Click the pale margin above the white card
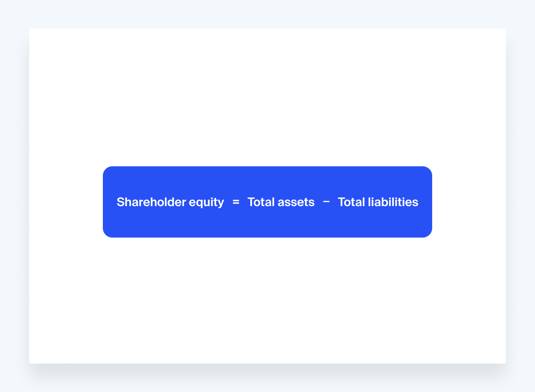The height and width of the screenshot is (392, 535). (x=267, y=14)
